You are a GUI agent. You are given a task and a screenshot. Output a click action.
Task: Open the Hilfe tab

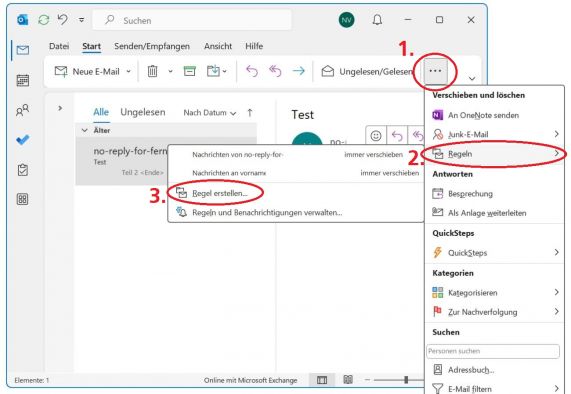254,46
